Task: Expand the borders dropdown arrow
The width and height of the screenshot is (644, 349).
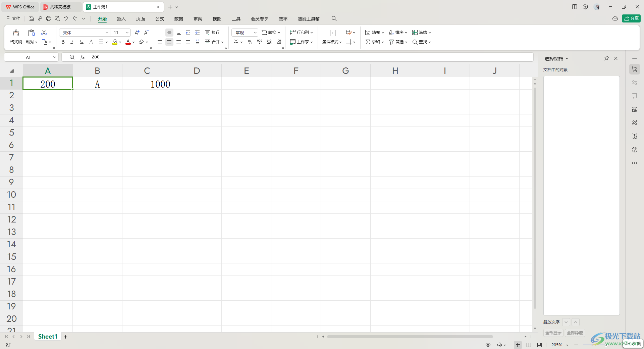Action: click(107, 42)
